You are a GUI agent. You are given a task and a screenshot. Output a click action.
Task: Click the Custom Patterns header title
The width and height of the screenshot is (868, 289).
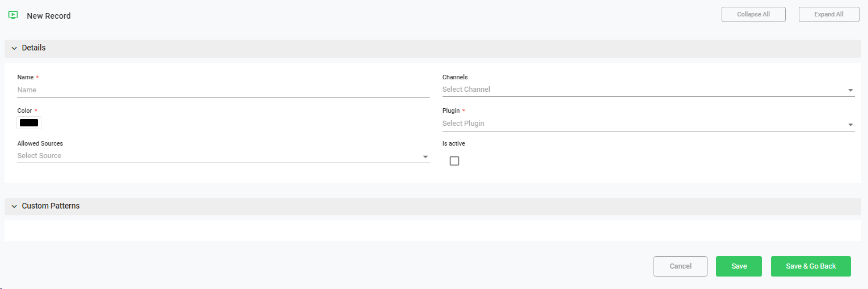click(51, 206)
